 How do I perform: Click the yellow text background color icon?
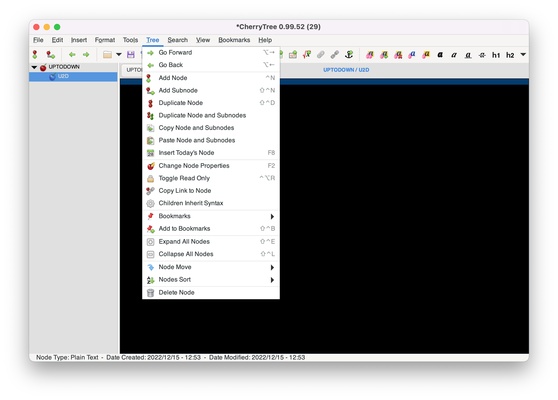426,54
